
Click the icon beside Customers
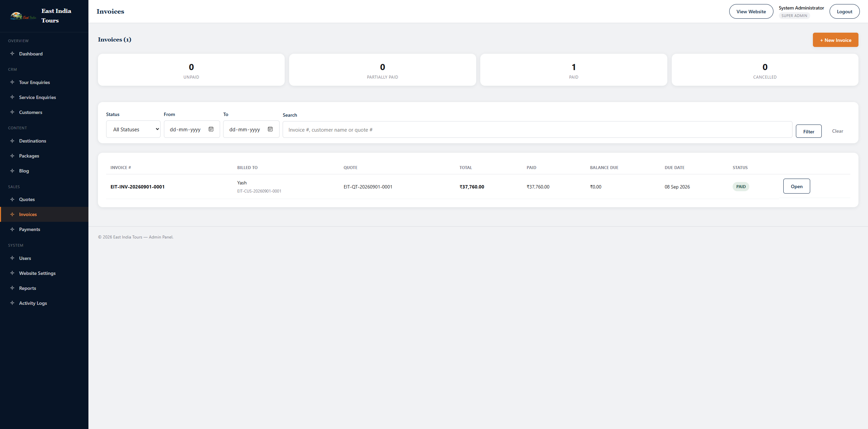point(12,112)
